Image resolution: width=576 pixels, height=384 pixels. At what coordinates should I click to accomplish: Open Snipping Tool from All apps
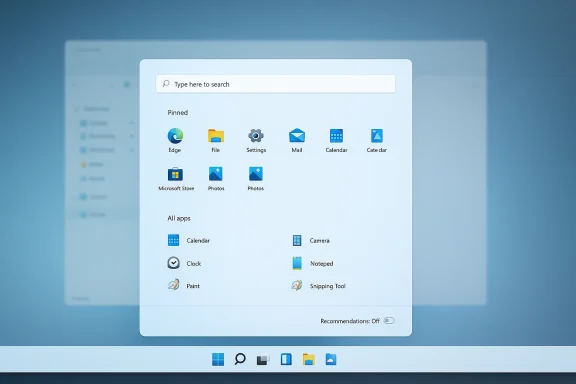[x=318, y=286]
